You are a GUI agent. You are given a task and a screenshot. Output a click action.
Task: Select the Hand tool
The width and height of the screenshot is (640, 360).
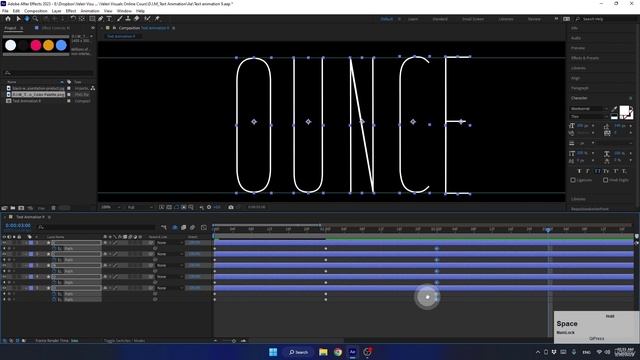[x=27, y=19]
